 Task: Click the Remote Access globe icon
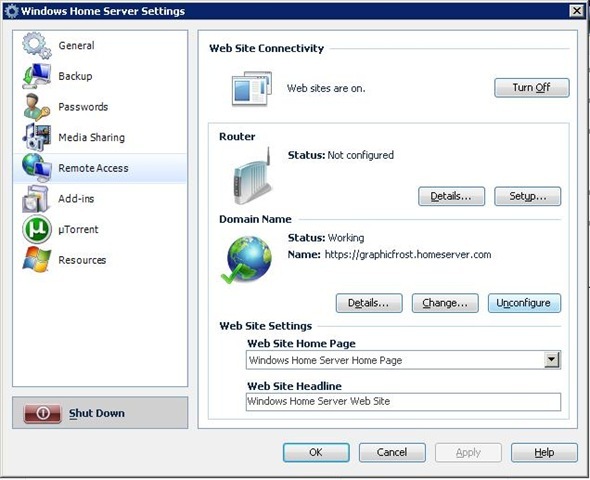click(x=36, y=168)
